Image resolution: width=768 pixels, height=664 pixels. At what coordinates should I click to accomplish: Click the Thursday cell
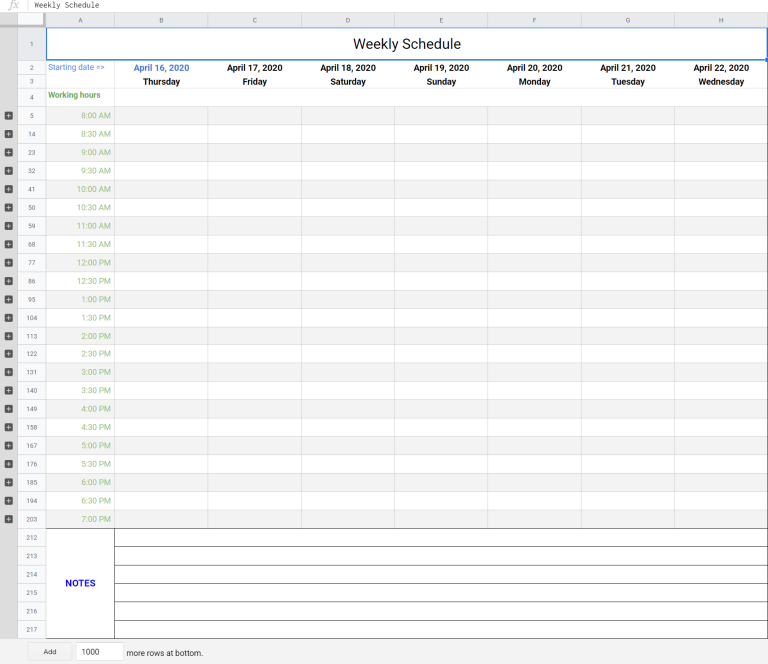tap(161, 82)
